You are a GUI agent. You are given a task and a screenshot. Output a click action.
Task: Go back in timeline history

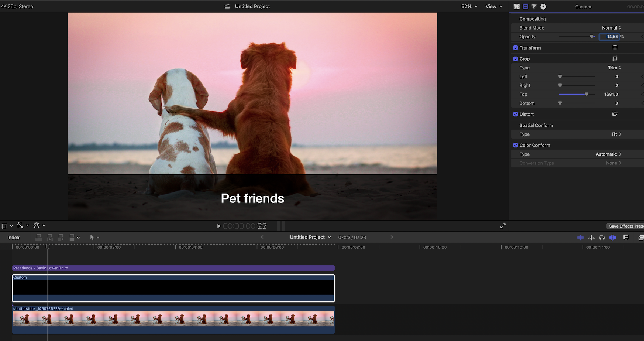tap(262, 237)
